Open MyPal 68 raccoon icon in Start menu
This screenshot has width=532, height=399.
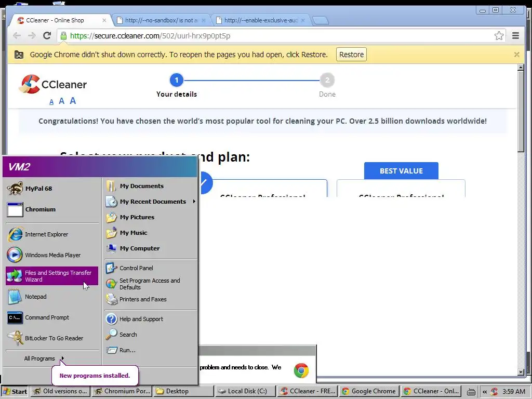pos(15,189)
